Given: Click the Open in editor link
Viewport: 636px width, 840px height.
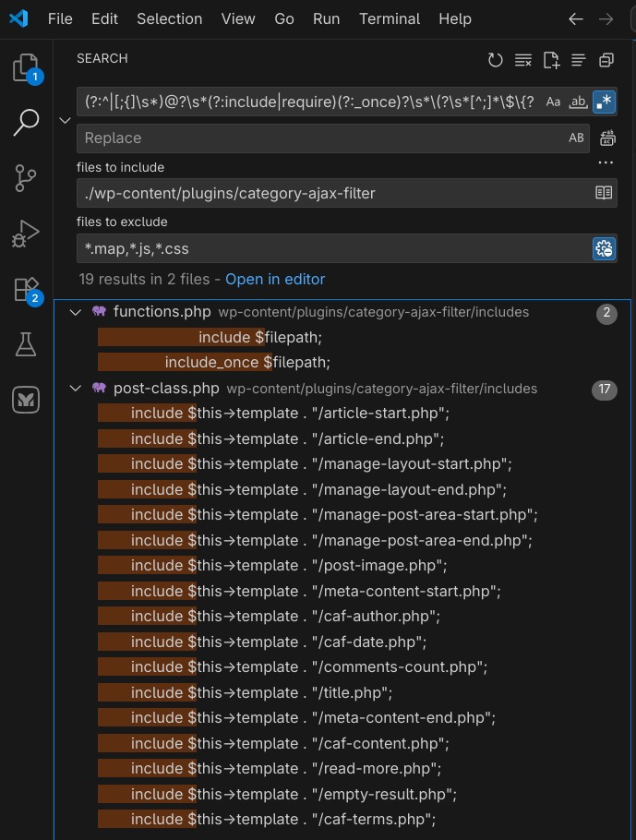Looking at the screenshot, I should click(275, 279).
